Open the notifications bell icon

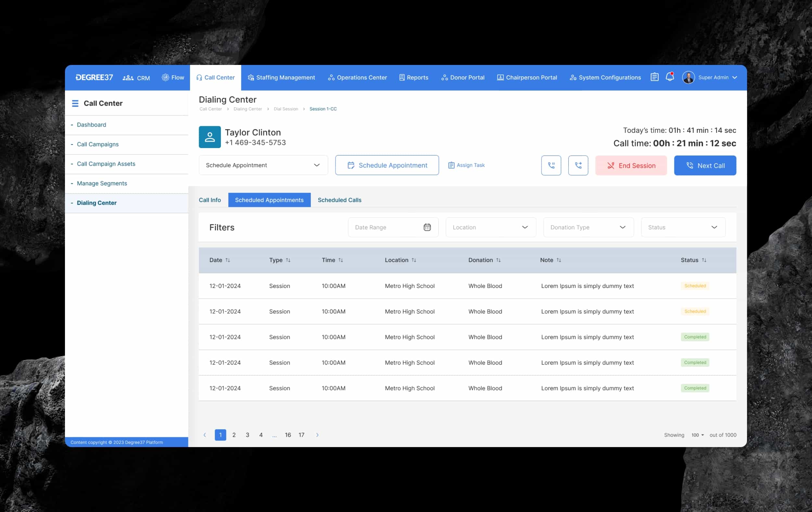pyautogui.click(x=670, y=77)
